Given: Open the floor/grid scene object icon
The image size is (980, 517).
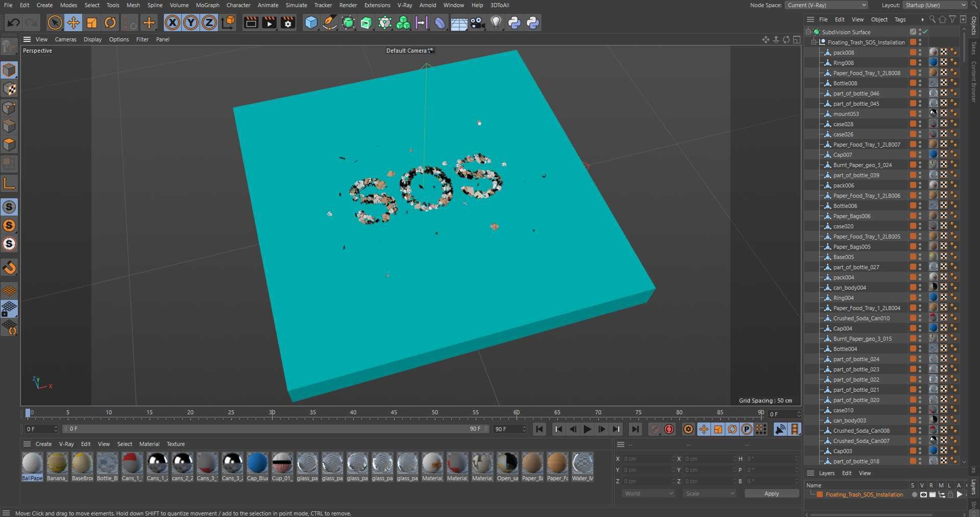Looking at the screenshot, I should (459, 22).
